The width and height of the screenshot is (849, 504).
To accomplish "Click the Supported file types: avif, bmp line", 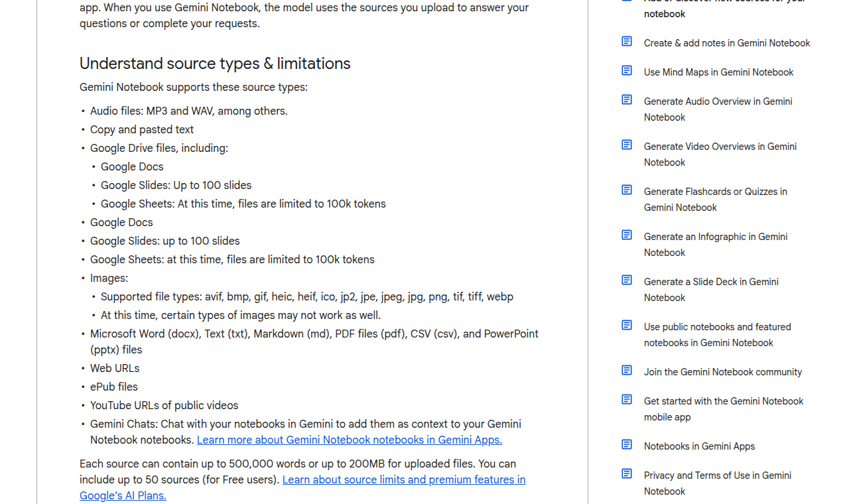I will click(x=307, y=296).
